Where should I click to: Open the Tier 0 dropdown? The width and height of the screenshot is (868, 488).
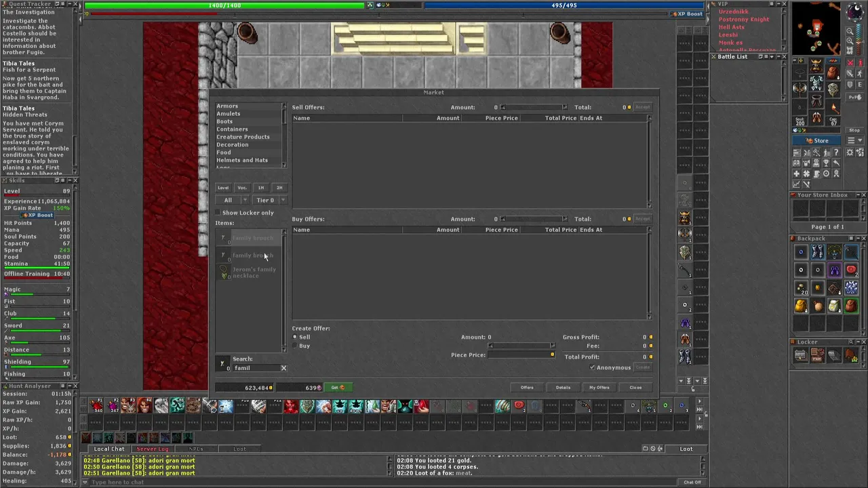pyautogui.click(x=270, y=200)
